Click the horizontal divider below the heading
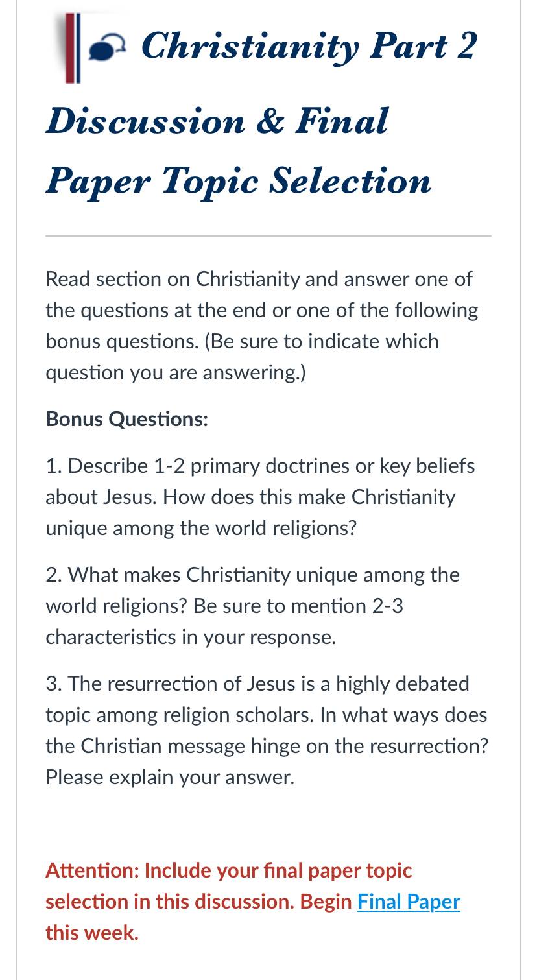537x980 pixels. tap(268, 236)
